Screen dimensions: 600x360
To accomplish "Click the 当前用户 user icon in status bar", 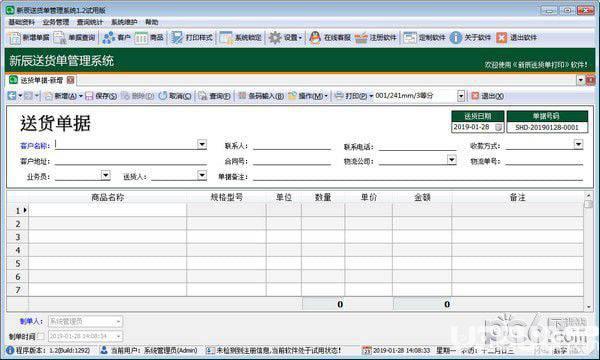I will click(x=104, y=350).
